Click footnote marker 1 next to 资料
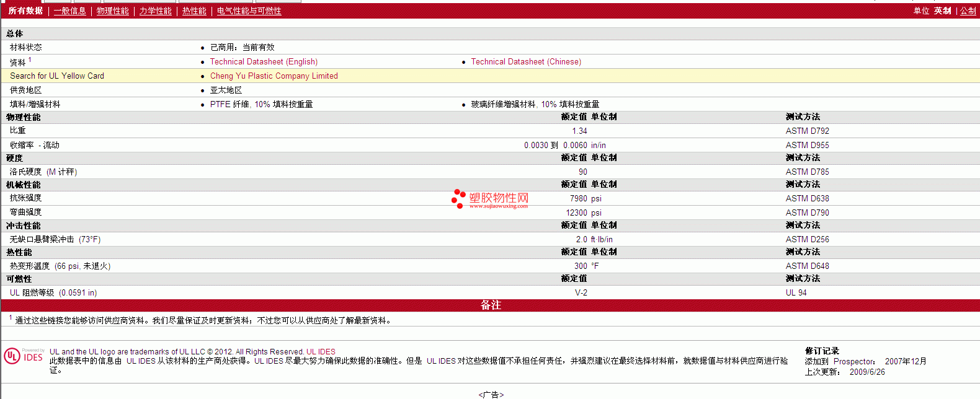Screen dimensions: 980x399 30,59
